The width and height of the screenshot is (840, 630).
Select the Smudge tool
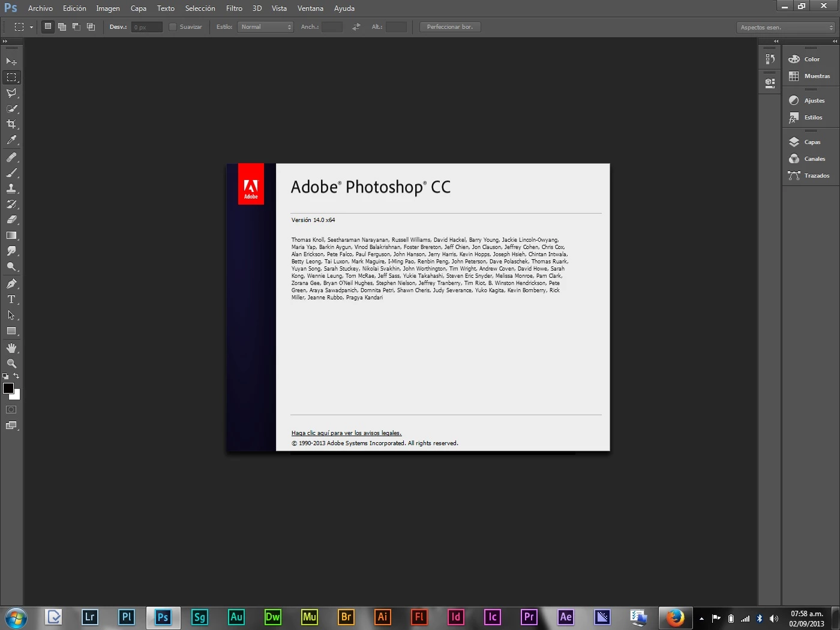(x=11, y=251)
